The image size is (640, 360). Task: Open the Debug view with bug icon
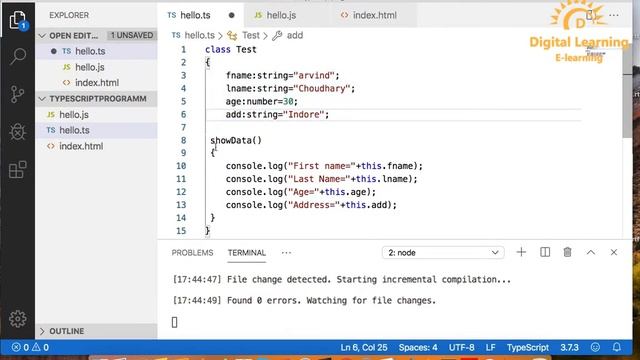coord(18,132)
